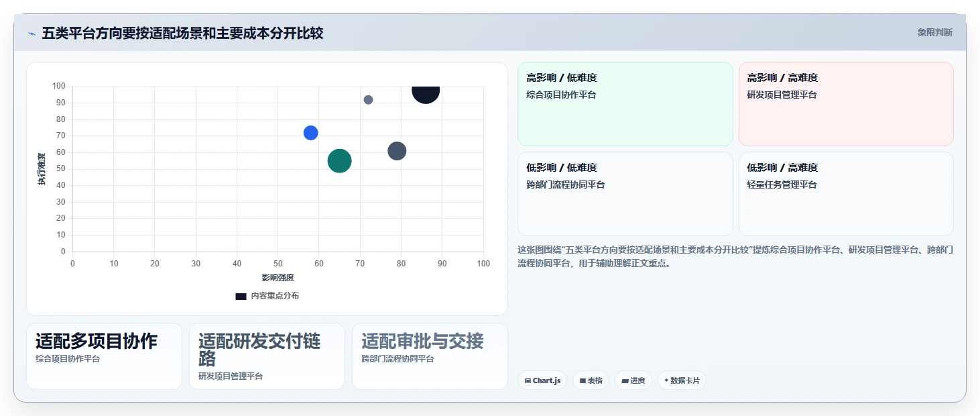Select the 进度 tag chip

click(x=633, y=380)
